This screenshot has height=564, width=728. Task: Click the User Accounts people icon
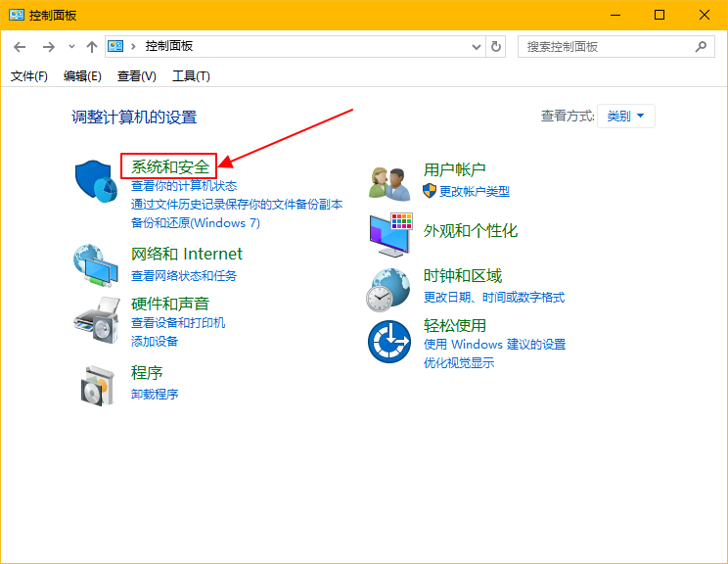[x=389, y=184]
